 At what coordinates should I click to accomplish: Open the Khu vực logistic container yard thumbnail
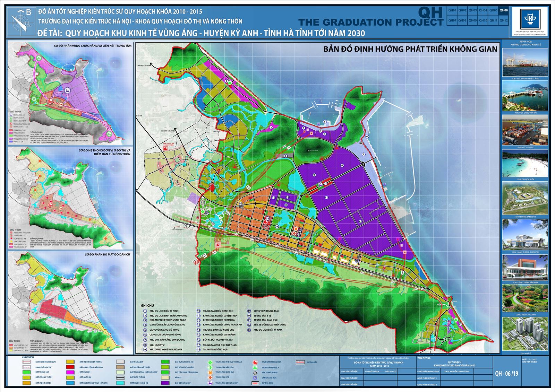(525, 130)
